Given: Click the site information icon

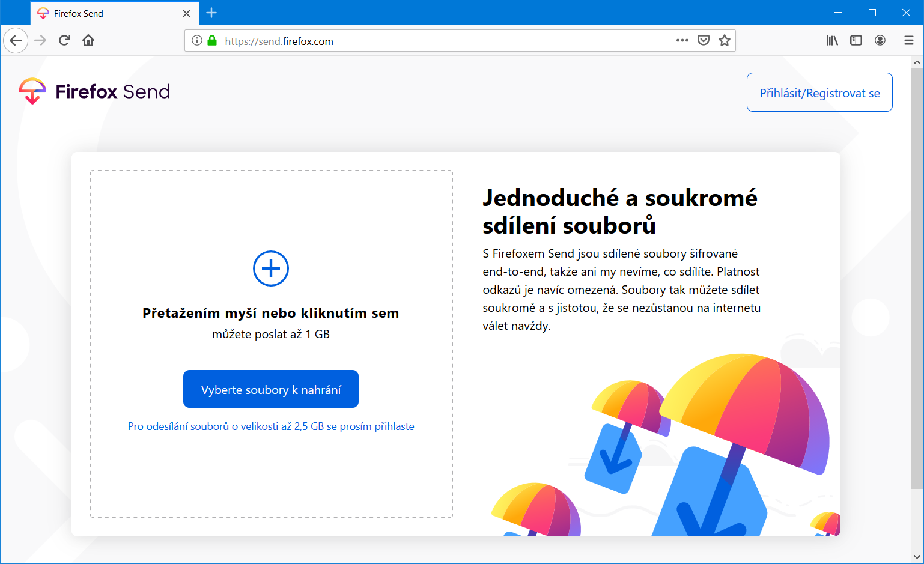Looking at the screenshot, I should 196,41.
